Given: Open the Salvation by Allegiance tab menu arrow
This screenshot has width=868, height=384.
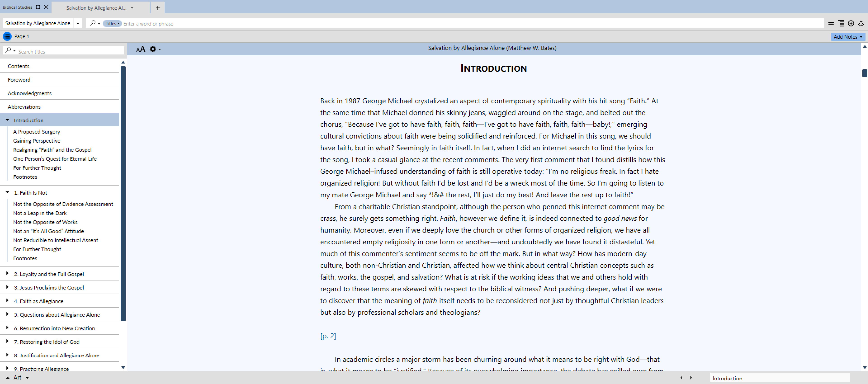Looking at the screenshot, I should point(132,8).
